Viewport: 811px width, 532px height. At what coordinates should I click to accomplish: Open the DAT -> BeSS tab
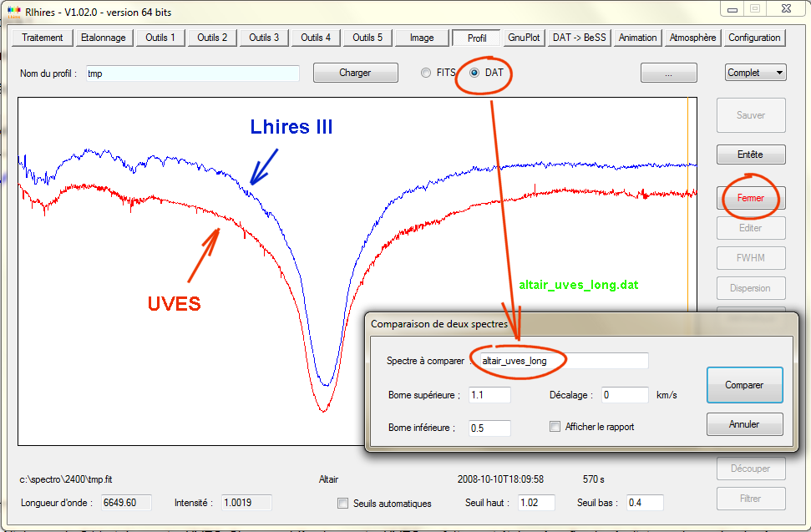pyautogui.click(x=580, y=38)
